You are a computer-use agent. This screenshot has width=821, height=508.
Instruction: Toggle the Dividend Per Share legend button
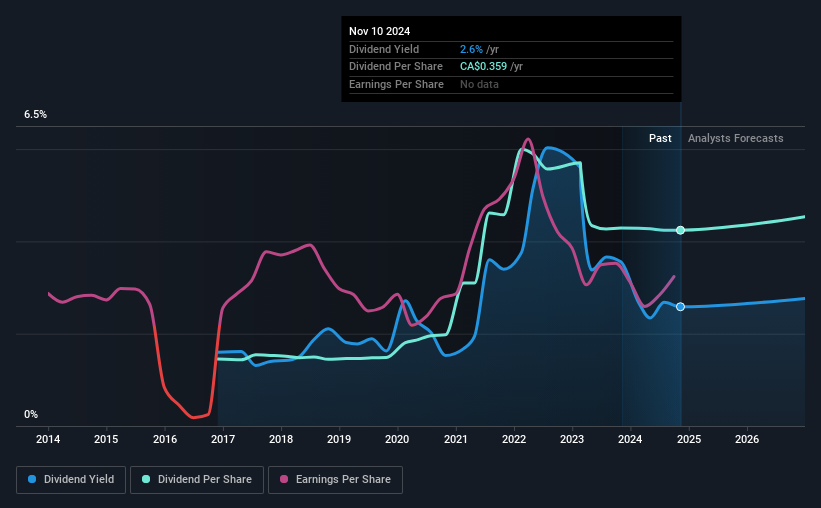197,480
